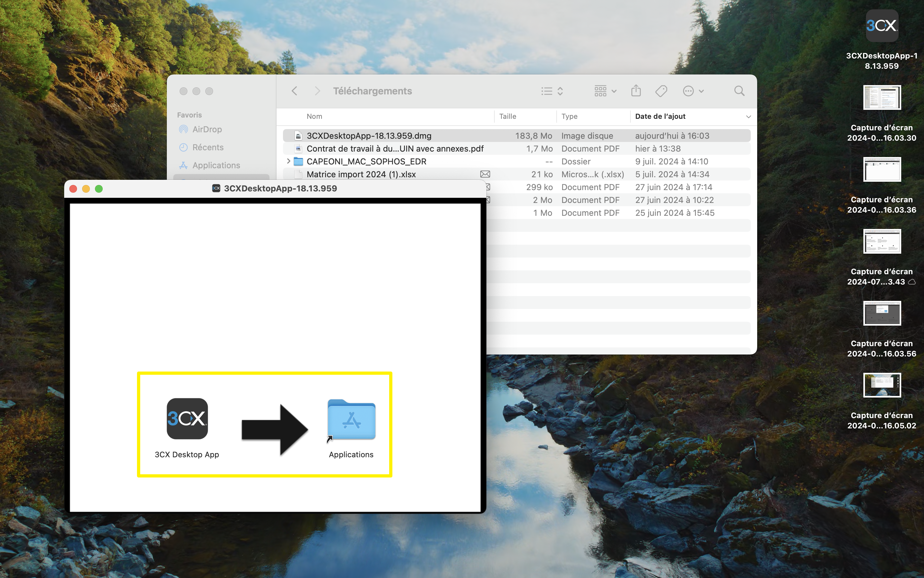Viewport: 924px width, 578px height.
Task: Click the 3CXDesktopApp-18.13.959 installer window title
Action: (x=280, y=188)
